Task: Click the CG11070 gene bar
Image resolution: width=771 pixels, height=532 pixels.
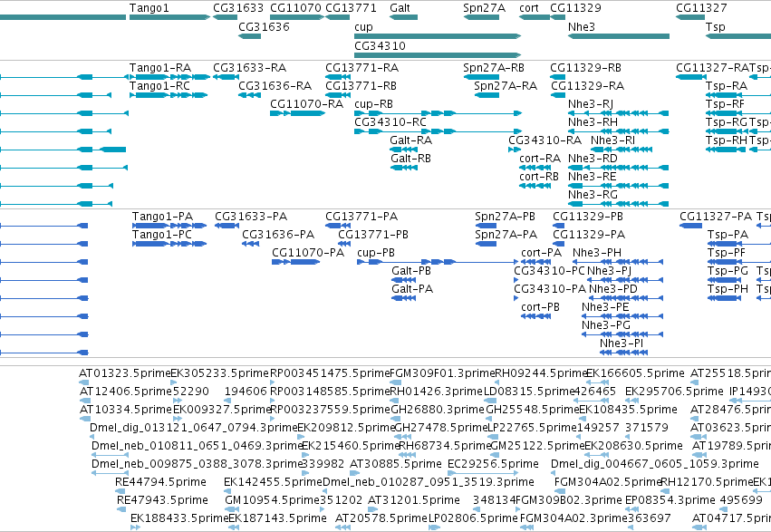Action: click(x=297, y=17)
